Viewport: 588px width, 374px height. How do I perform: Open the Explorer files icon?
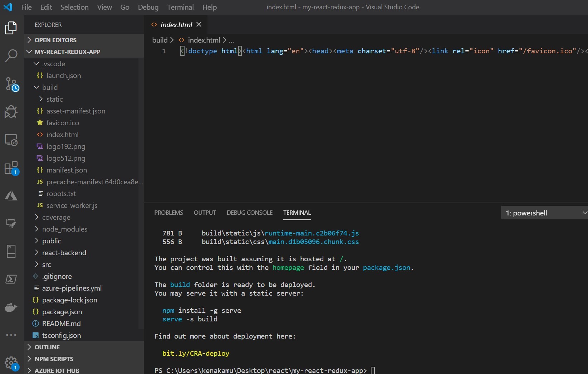[x=11, y=28]
